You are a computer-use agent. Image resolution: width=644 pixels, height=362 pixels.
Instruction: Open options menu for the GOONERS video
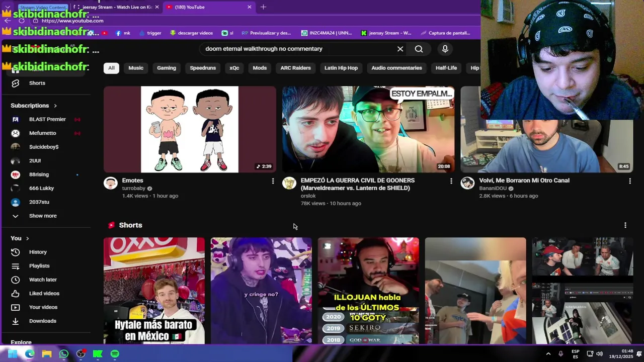451,181
